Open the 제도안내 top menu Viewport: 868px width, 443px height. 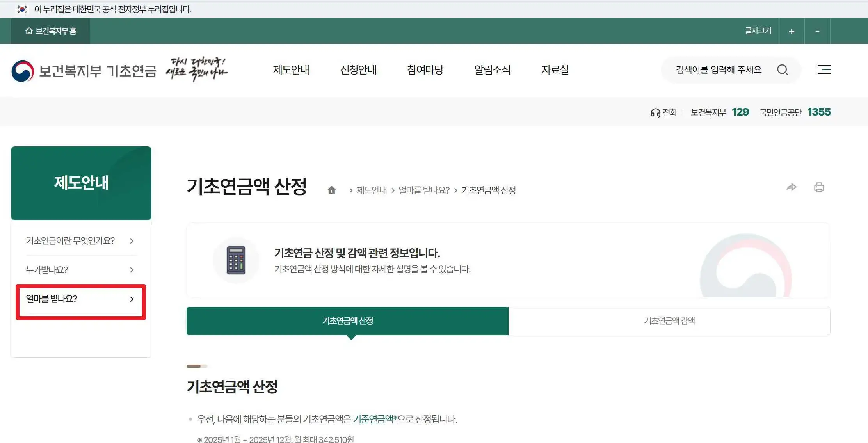291,70
